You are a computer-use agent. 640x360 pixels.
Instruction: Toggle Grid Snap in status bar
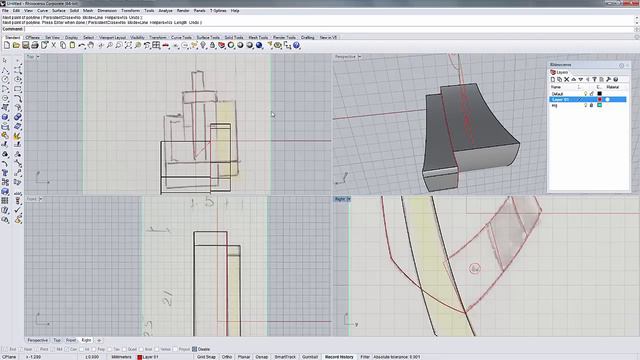tap(206, 357)
